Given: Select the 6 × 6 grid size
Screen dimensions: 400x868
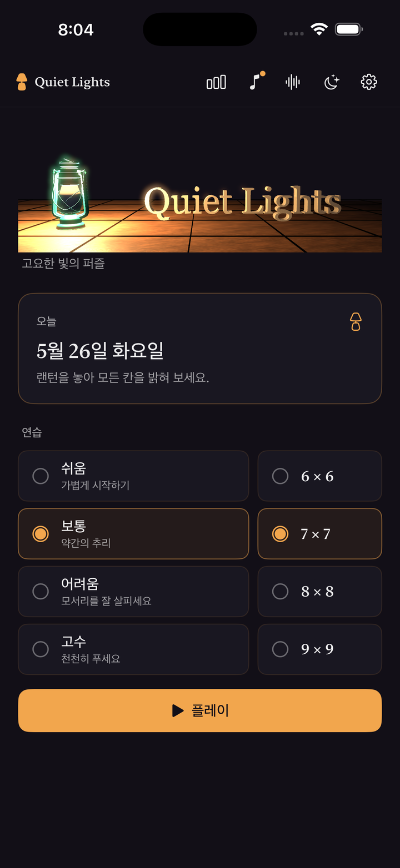Looking at the screenshot, I should point(320,476).
